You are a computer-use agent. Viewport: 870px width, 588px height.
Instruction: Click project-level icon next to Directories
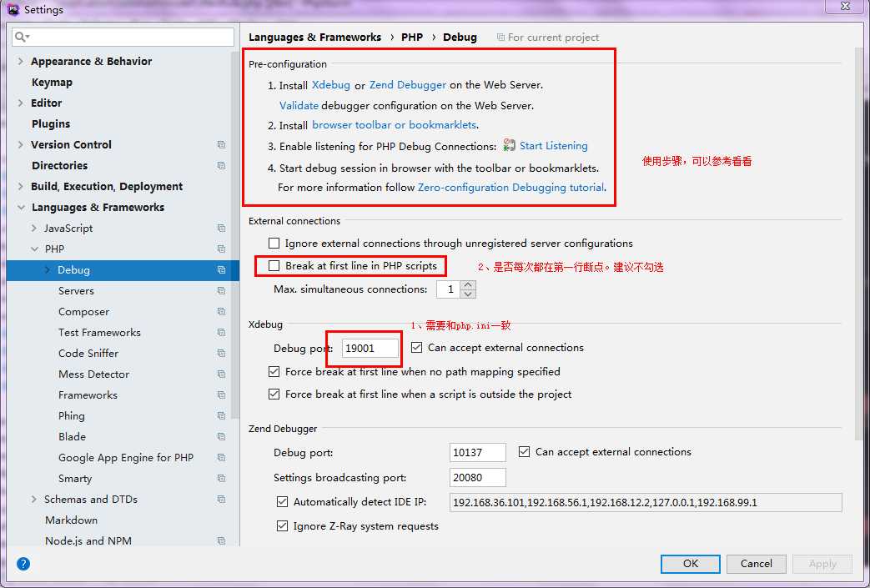[221, 165]
